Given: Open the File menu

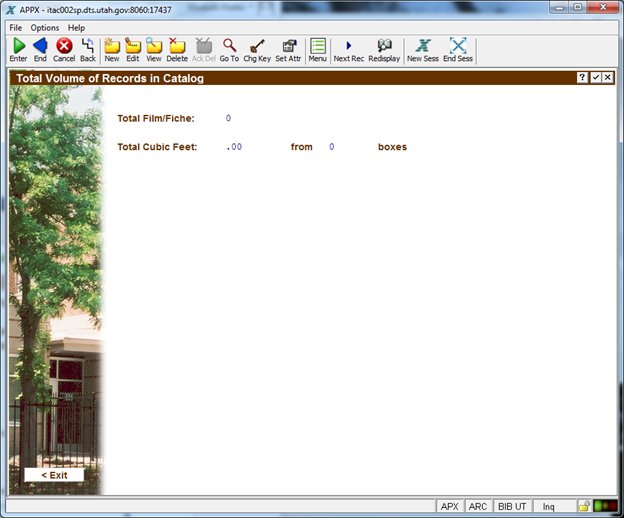Looking at the screenshot, I should coord(16,28).
